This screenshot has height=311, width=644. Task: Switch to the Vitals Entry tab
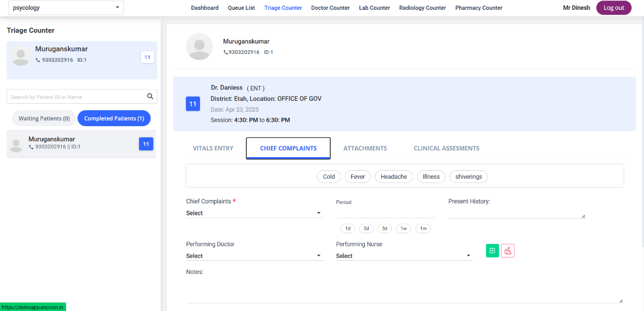(x=213, y=148)
